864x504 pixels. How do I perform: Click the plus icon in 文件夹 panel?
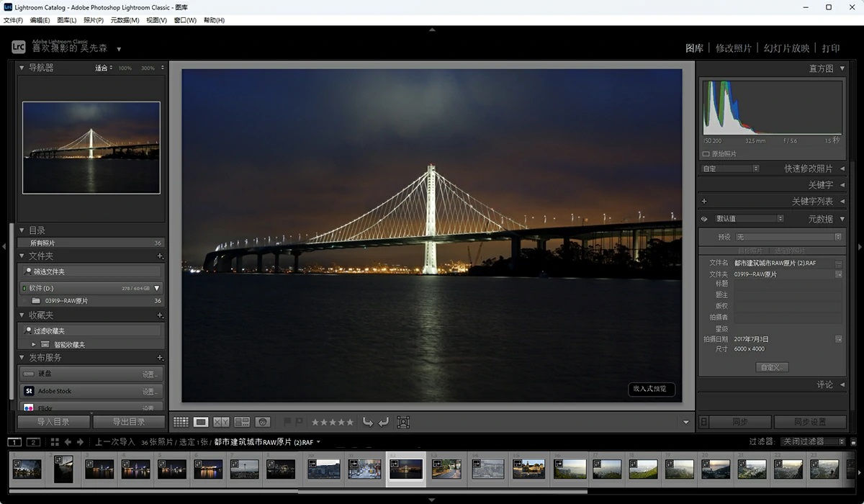coord(160,256)
